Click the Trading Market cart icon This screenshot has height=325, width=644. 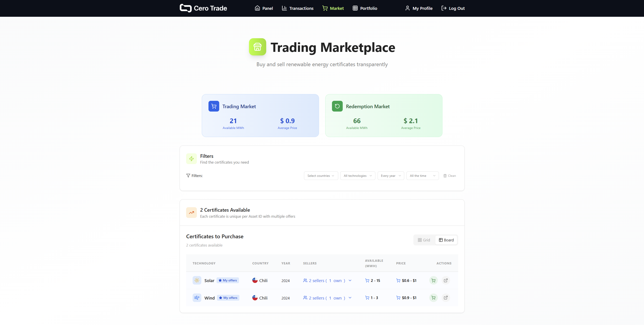pos(213,106)
